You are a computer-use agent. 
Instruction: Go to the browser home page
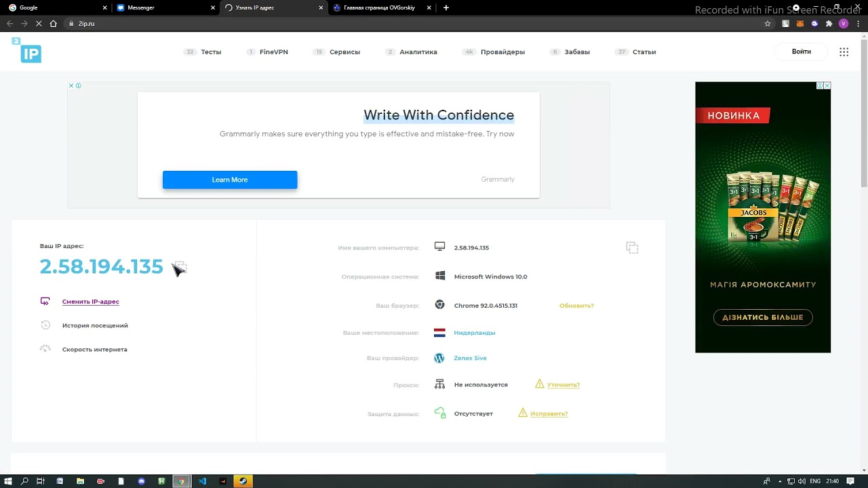tap(53, 23)
